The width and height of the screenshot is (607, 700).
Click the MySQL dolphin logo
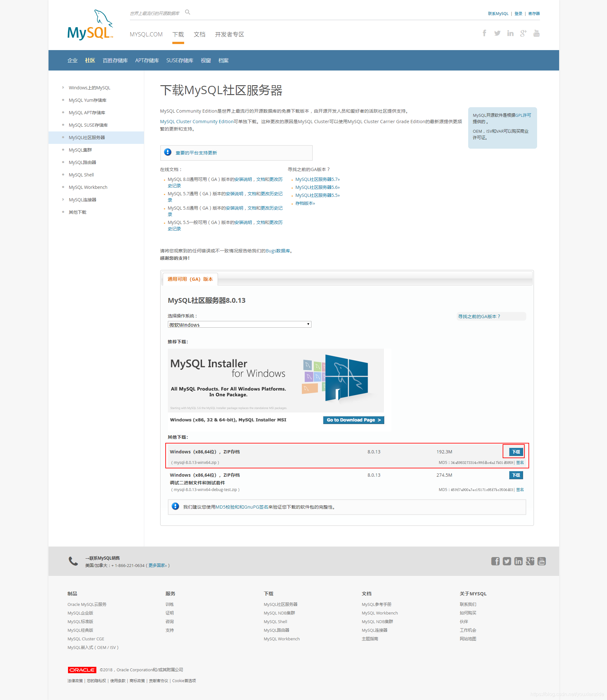(x=90, y=26)
